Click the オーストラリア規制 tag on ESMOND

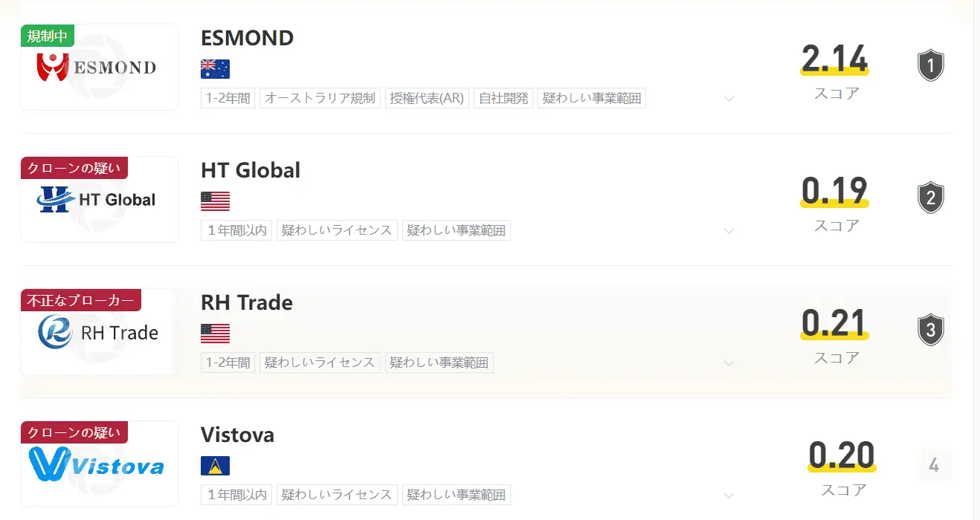[320, 98]
